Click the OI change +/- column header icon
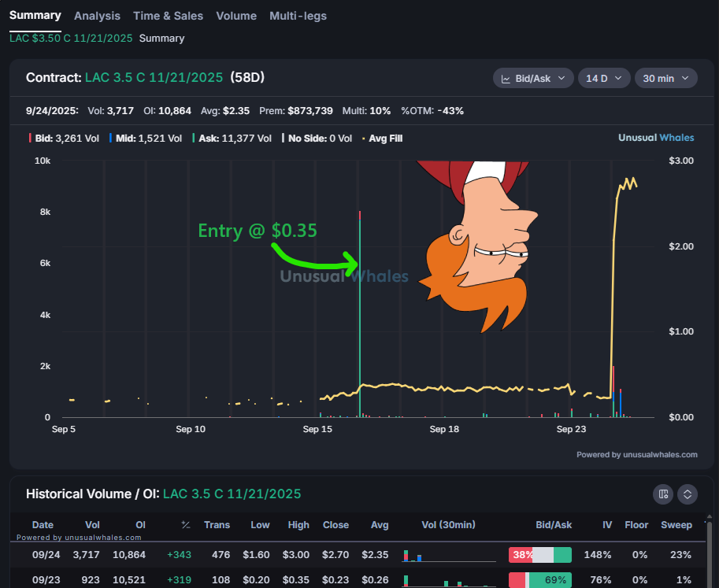Viewport: 719px width, 588px height. coord(186,525)
